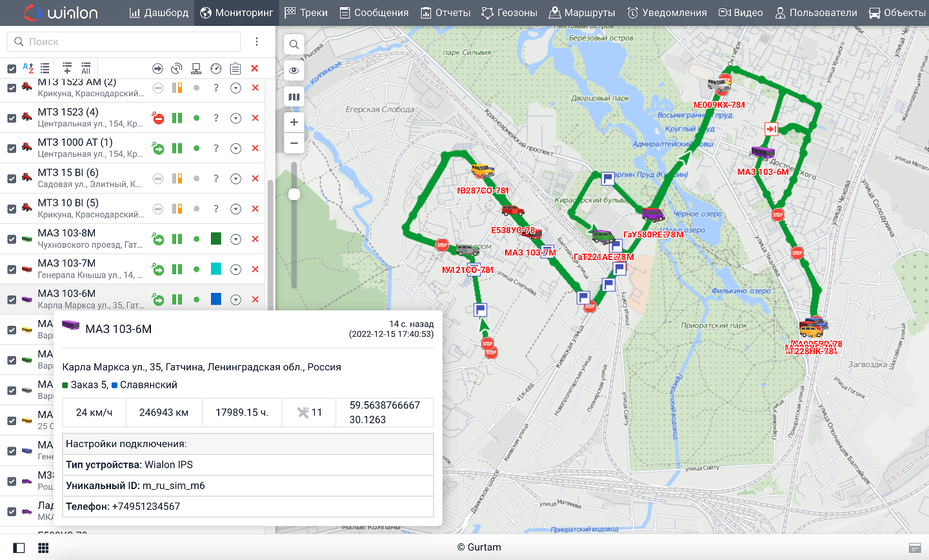Click the clipboard report column header icon
Image resolution: width=929 pixels, height=560 pixels.
(x=235, y=68)
